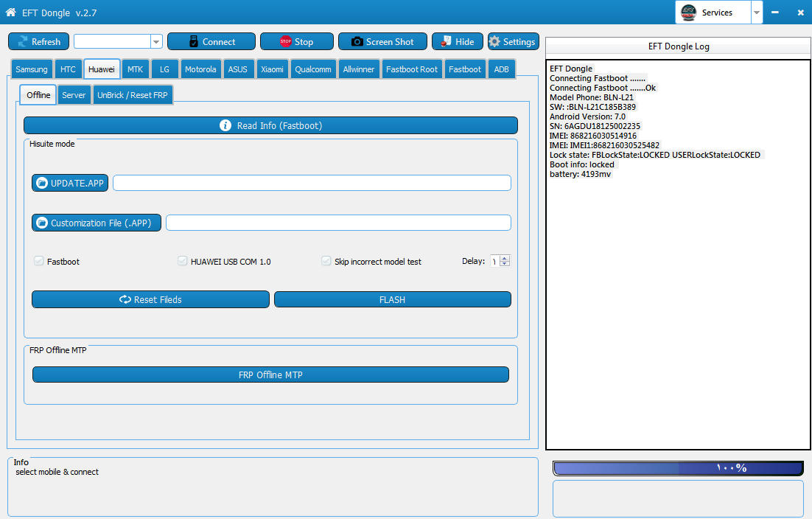Viewport: 812px width, 519px height.
Task: Switch to the Server sub-tab
Action: (74, 95)
